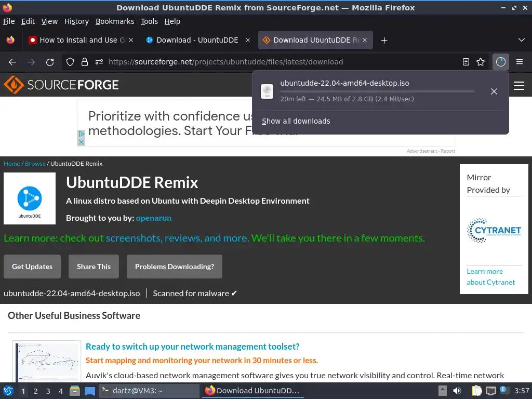
Task: Switch to dartz@VM3 terminal in taskbar
Action: click(x=149, y=391)
